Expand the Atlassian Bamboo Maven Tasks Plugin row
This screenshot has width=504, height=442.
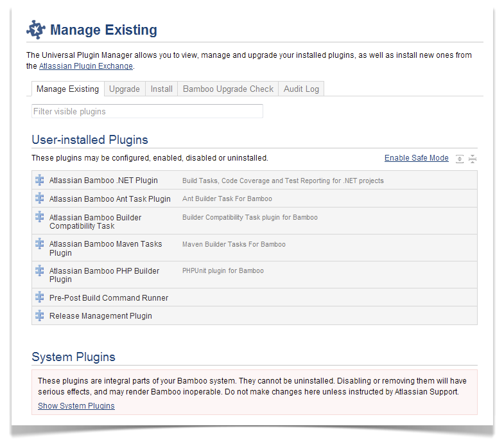click(x=105, y=248)
